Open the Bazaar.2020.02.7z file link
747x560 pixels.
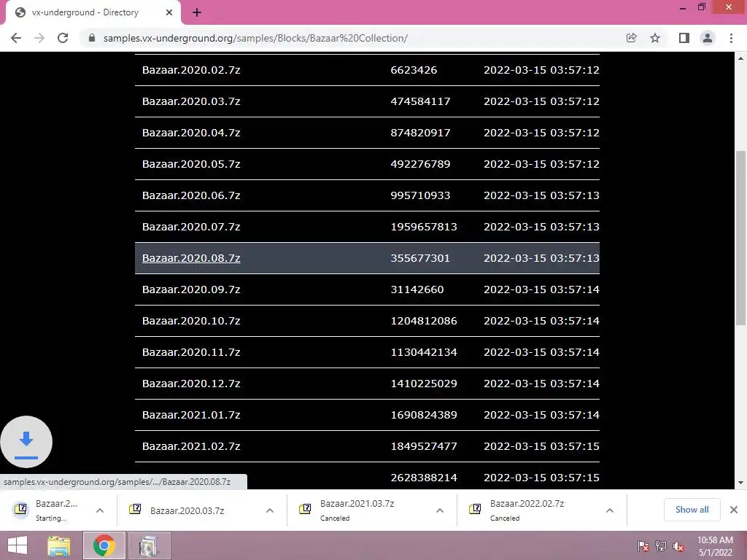coord(191,70)
